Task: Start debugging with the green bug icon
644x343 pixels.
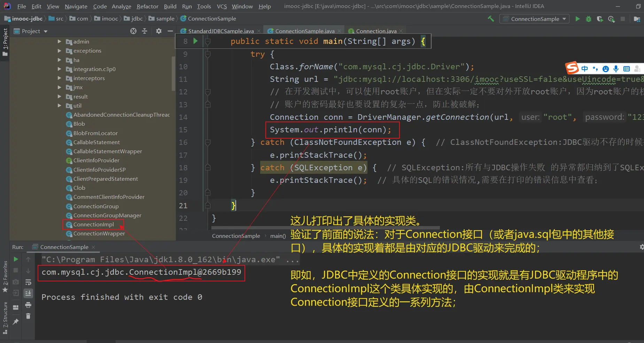Action: pyautogui.click(x=589, y=19)
